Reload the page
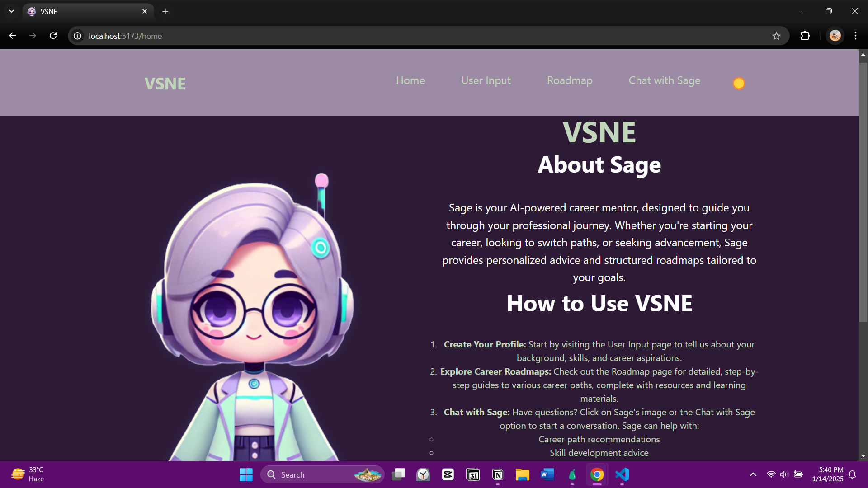Viewport: 868px width, 488px height. click(x=53, y=36)
